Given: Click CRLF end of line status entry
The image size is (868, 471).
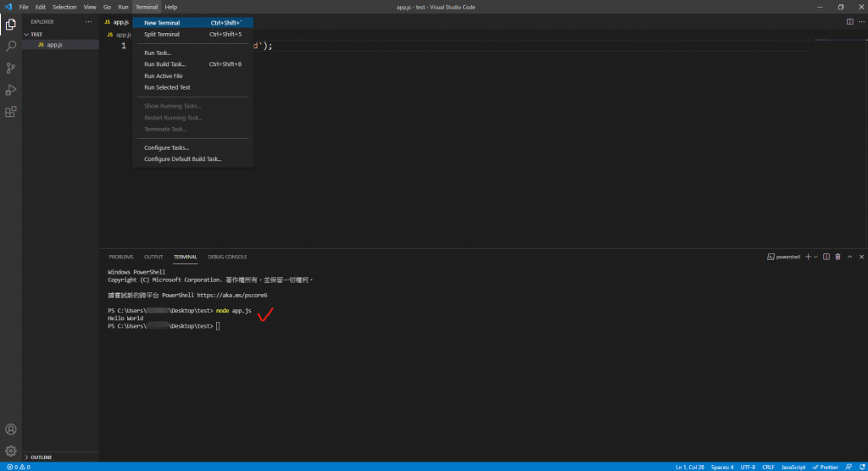Looking at the screenshot, I should (x=768, y=467).
